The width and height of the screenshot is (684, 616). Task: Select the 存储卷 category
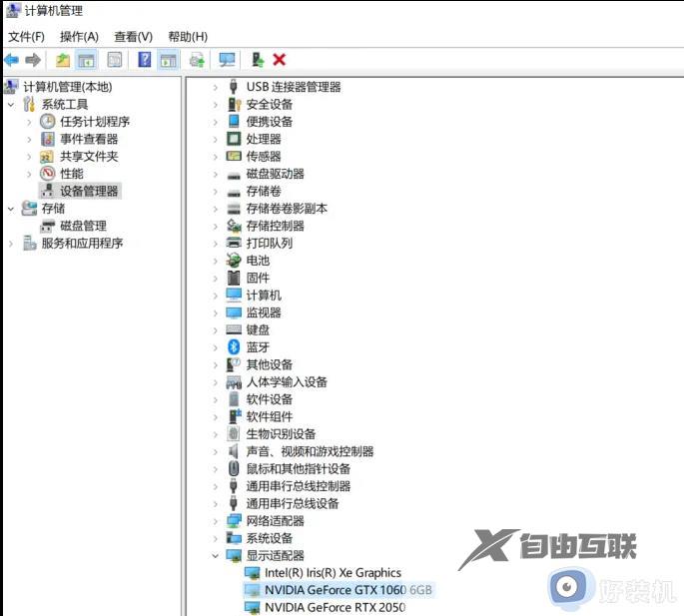pos(264,191)
